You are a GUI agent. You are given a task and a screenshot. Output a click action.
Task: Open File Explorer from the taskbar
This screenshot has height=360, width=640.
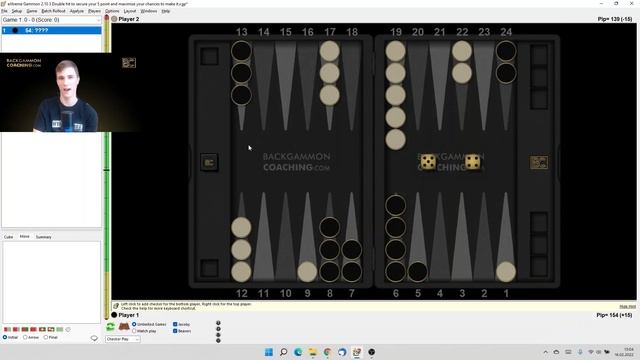pos(313,352)
